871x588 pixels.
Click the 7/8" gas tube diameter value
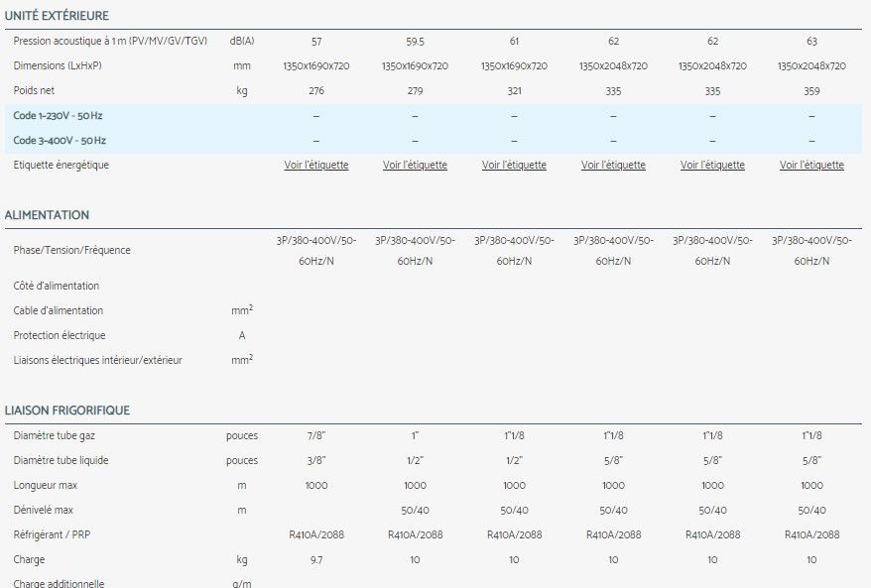pos(315,436)
